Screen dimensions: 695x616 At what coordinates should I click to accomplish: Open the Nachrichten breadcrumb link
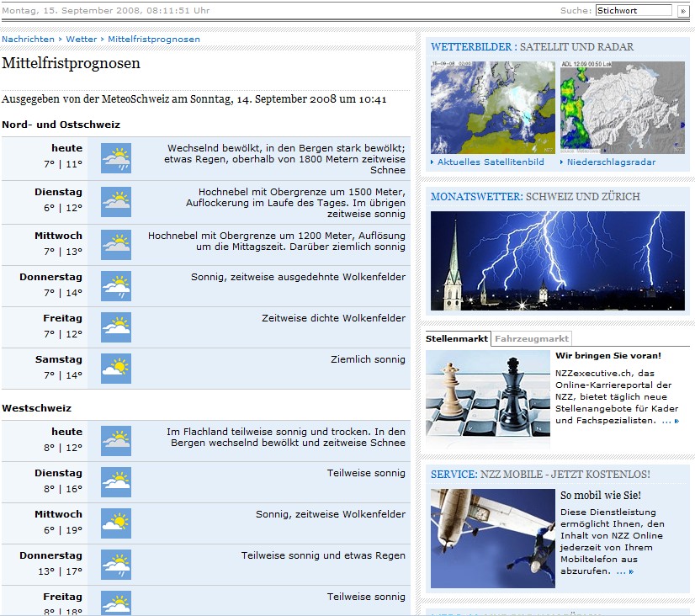point(28,40)
